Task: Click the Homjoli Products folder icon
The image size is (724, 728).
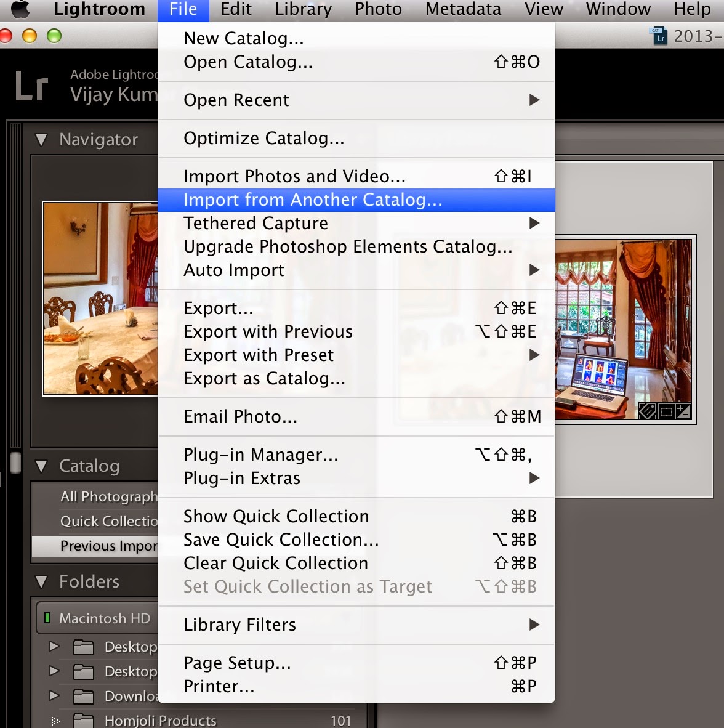Action: pyautogui.click(x=84, y=721)
